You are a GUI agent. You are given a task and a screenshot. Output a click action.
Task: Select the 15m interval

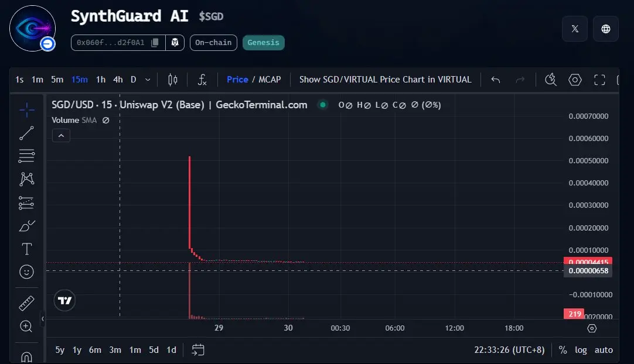tap(80, 80)
